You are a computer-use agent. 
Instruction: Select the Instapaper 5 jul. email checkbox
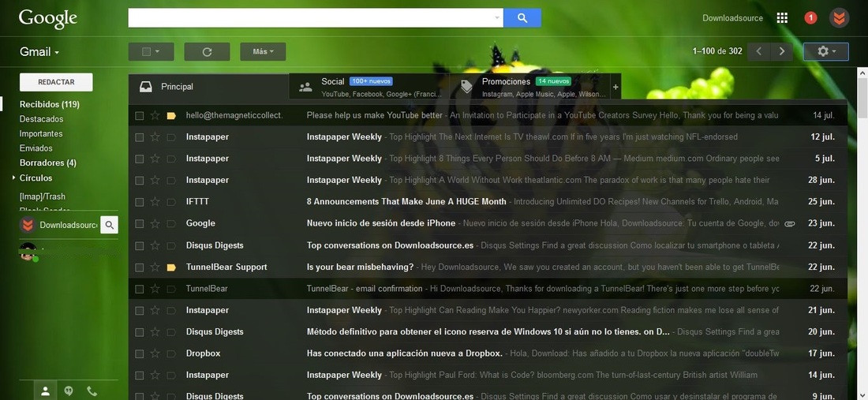tap(140, 159)
